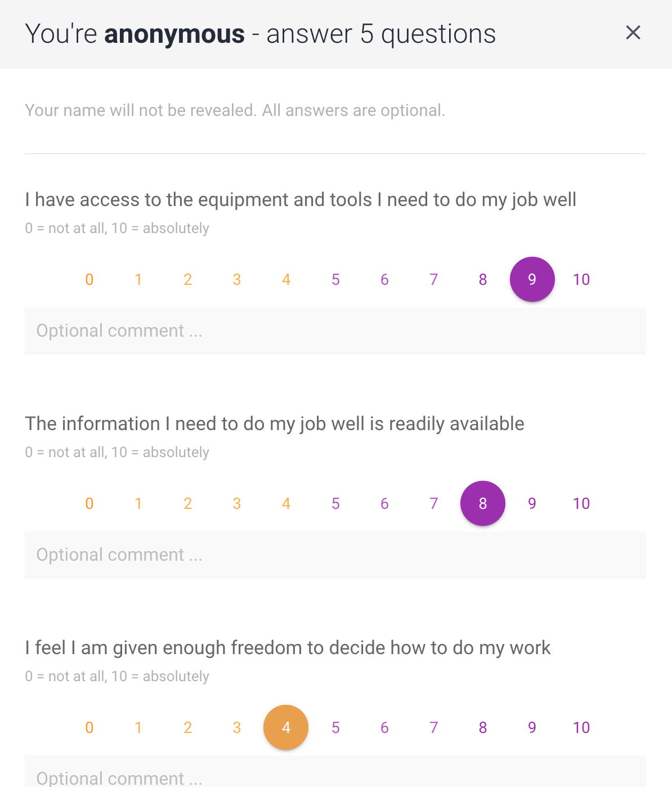Pick 6 on information availability scale
The image size is (672, 787).
tap(384, 503)
